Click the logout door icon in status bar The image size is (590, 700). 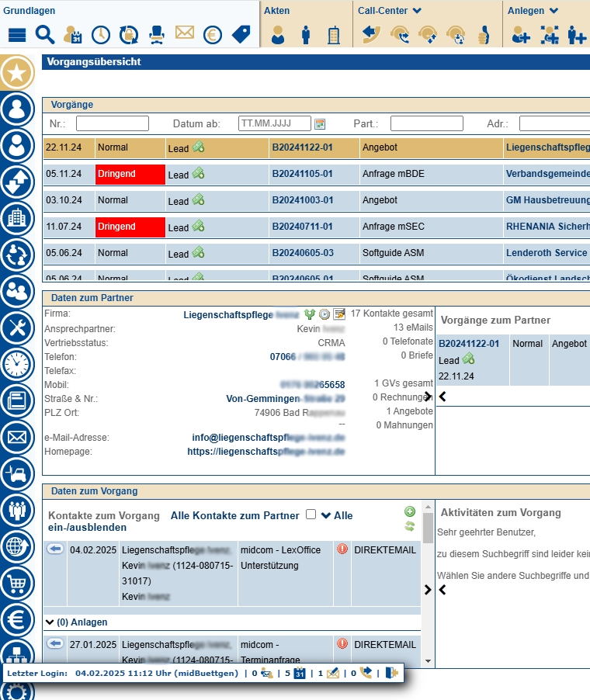point(391,673)
